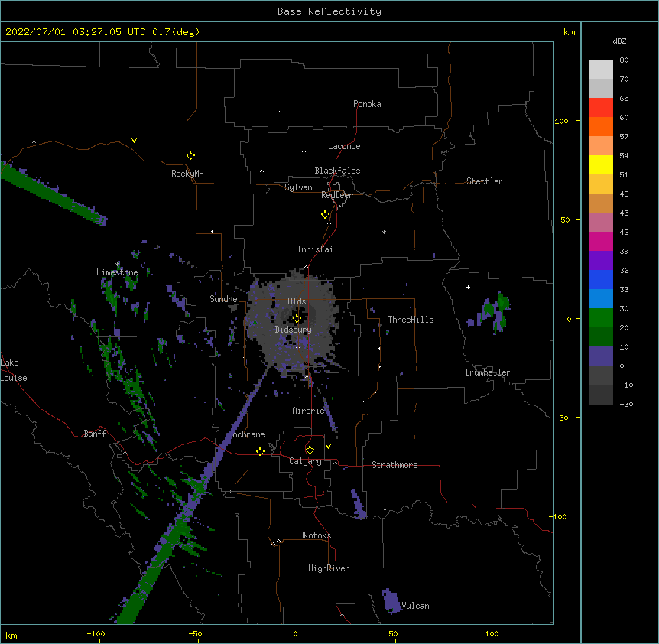Select the yellow radar-site diamond between Olds and Didsbury
Image resolution: width=659 pixels, height=644 pixels.
[297, 319]
